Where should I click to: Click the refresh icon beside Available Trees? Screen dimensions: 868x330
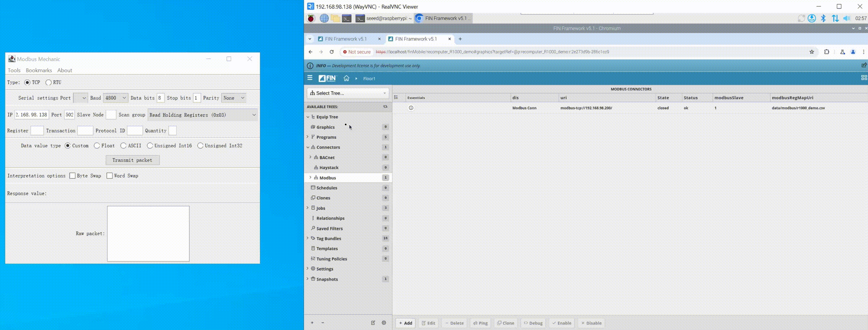coord(385,107)
